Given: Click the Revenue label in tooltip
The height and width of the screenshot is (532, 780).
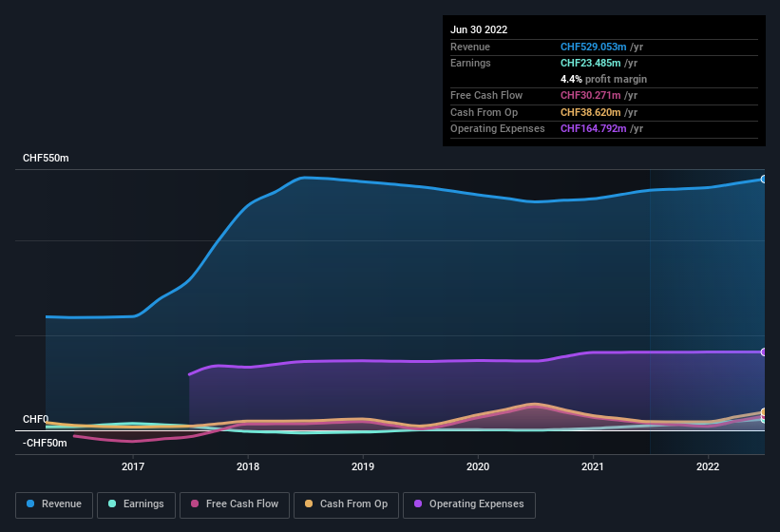Looking at the screenshot, I should (470, 47).
